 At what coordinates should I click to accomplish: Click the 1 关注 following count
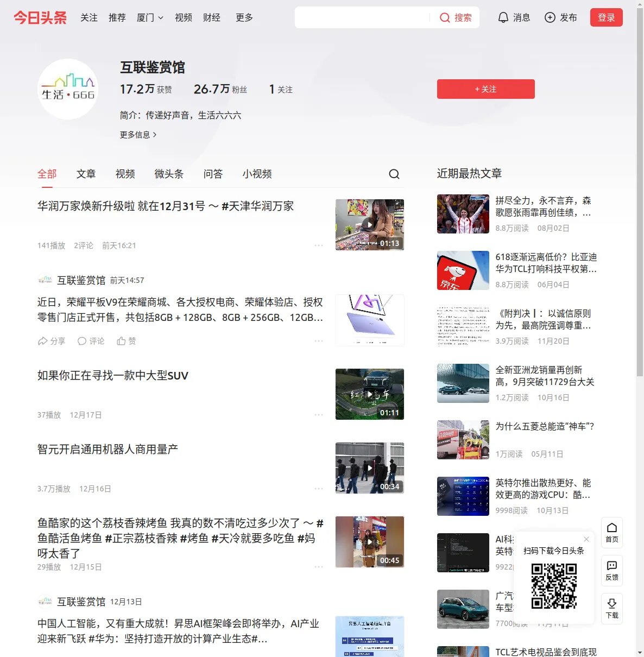(281, 89)
